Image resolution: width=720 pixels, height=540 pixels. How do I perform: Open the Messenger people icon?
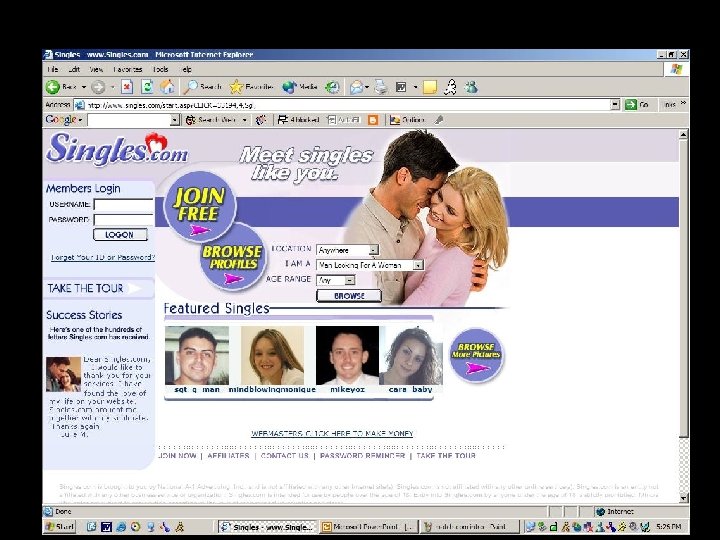[471, 87]
